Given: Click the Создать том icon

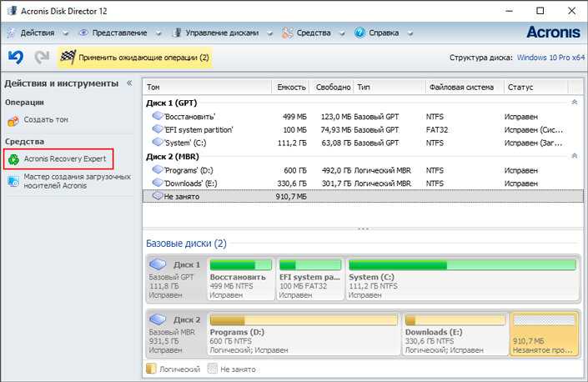Looking at the screenshot, I should (13, 121).
